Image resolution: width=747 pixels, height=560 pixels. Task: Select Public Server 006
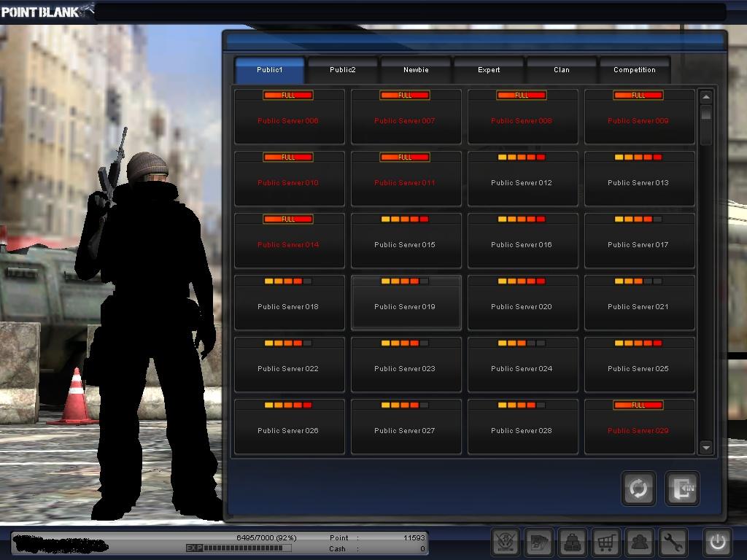click(289, 117)
